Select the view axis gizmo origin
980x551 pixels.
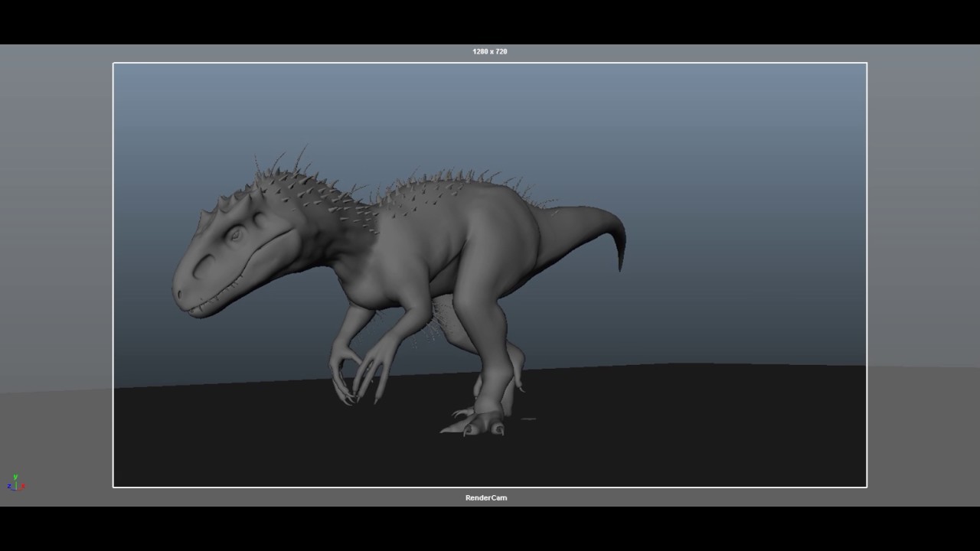(16, 490)
